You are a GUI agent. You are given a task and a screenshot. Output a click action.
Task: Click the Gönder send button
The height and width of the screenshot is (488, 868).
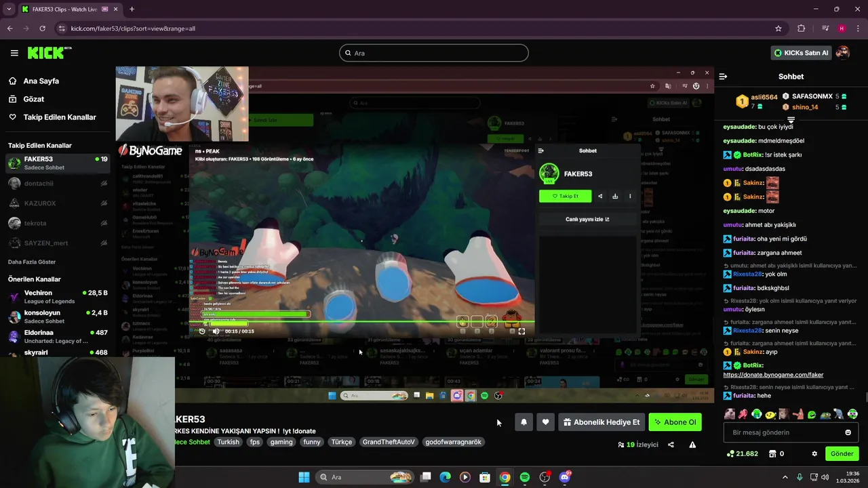(x=842, y=453)
